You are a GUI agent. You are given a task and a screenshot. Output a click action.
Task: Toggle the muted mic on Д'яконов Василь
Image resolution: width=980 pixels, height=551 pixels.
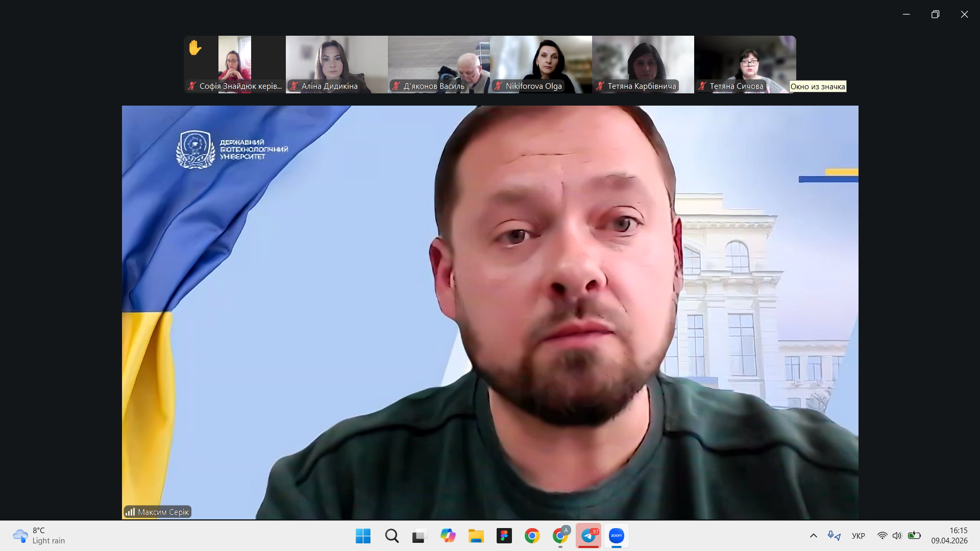[x=396, y=86]
